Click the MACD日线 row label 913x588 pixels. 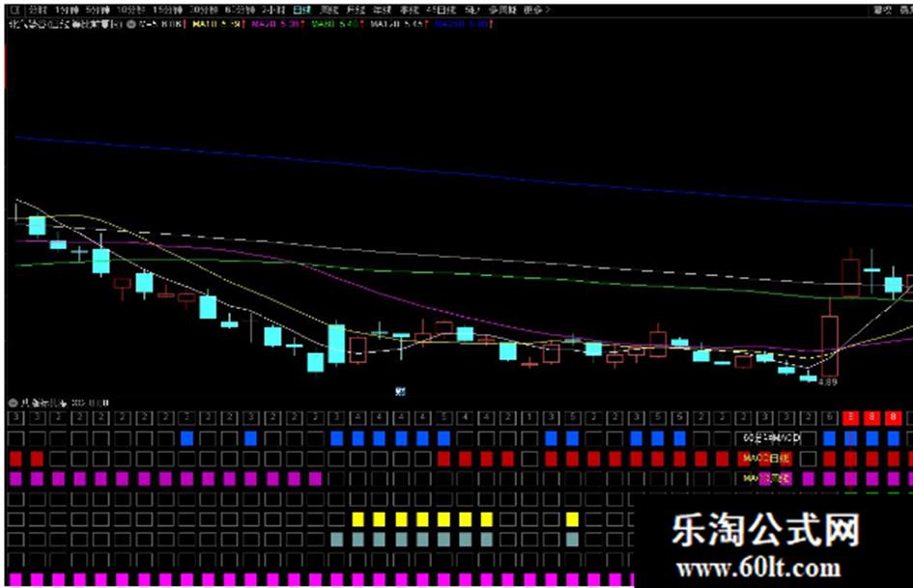[x=766, y=459]
